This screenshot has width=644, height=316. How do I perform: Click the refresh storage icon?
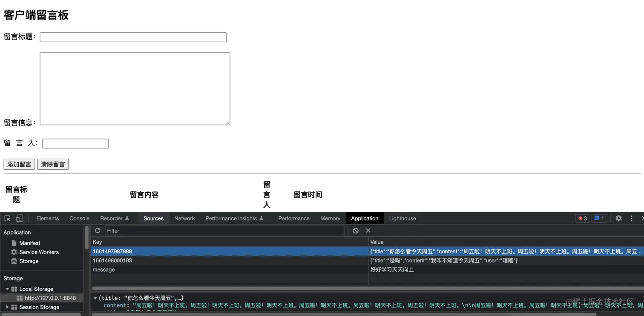98,230
